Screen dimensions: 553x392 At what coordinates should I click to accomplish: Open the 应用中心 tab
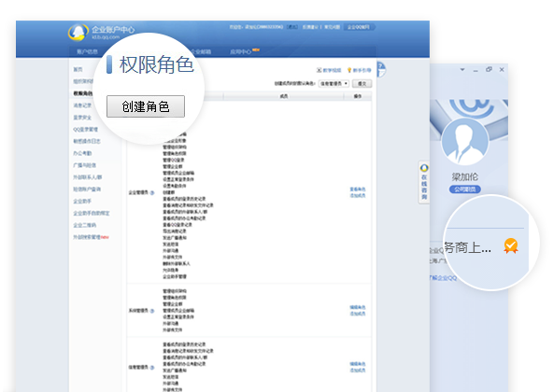[x=240, y=52]
